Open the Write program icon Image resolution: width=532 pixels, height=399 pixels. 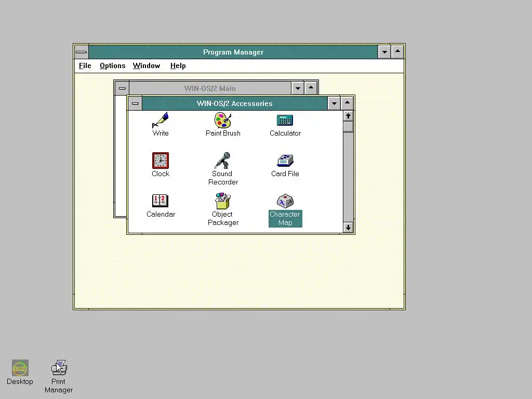(x=160, y=120)
